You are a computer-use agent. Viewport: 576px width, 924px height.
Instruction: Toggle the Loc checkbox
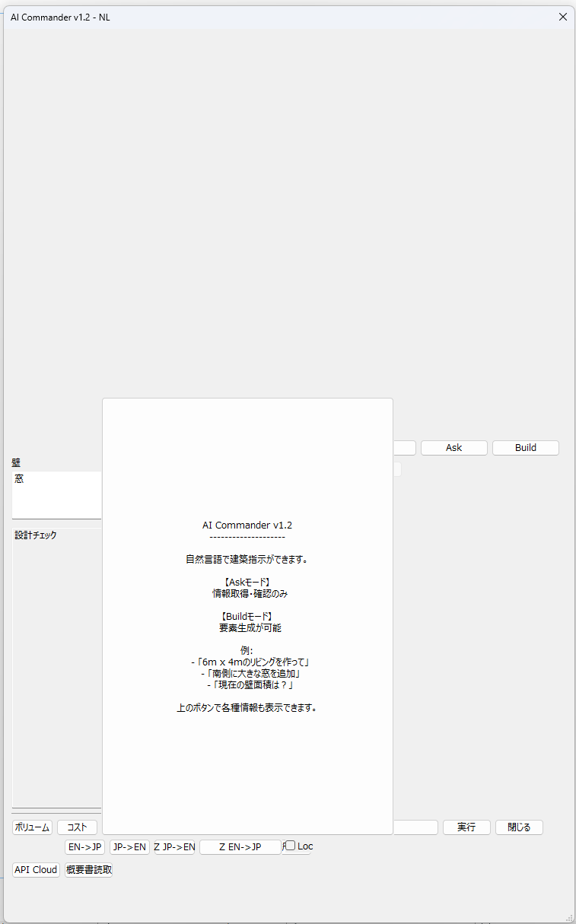[x=291, y=846]
